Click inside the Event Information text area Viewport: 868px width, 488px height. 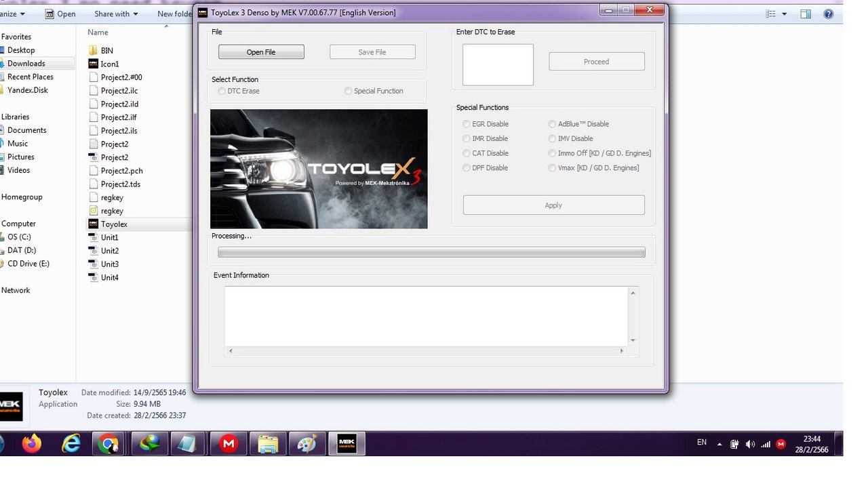(x=427, y=317)
